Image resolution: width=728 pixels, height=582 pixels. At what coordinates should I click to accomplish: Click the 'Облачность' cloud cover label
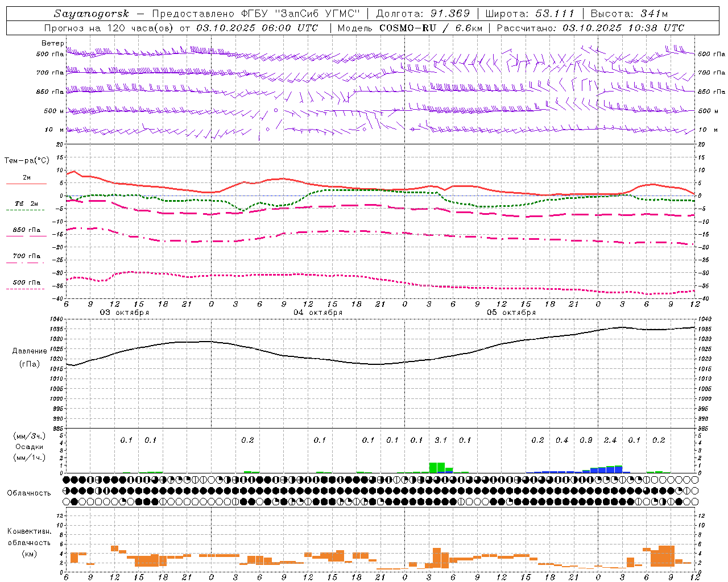point(29,493)
